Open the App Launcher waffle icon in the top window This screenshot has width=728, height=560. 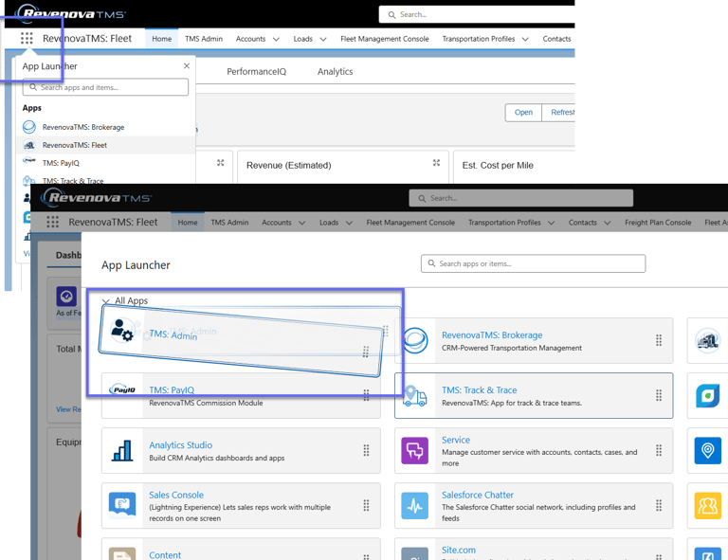coord(27,39)
